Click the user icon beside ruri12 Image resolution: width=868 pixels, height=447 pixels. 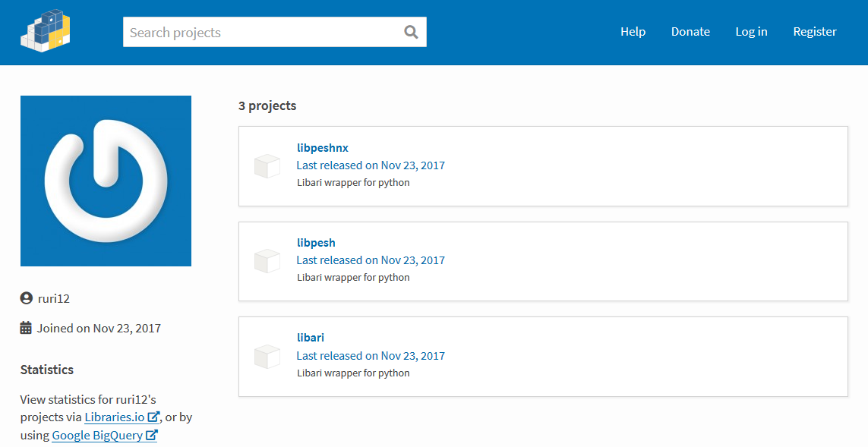click(27, 298)
